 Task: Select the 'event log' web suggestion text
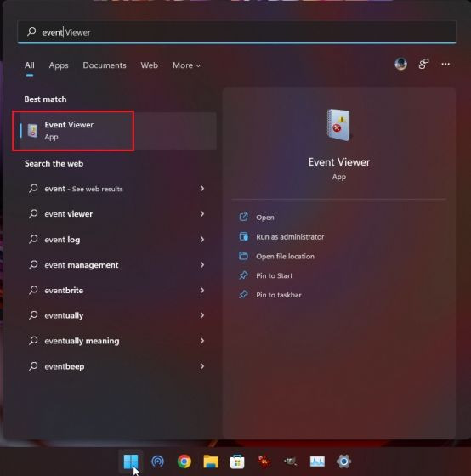tap(62, 240)
